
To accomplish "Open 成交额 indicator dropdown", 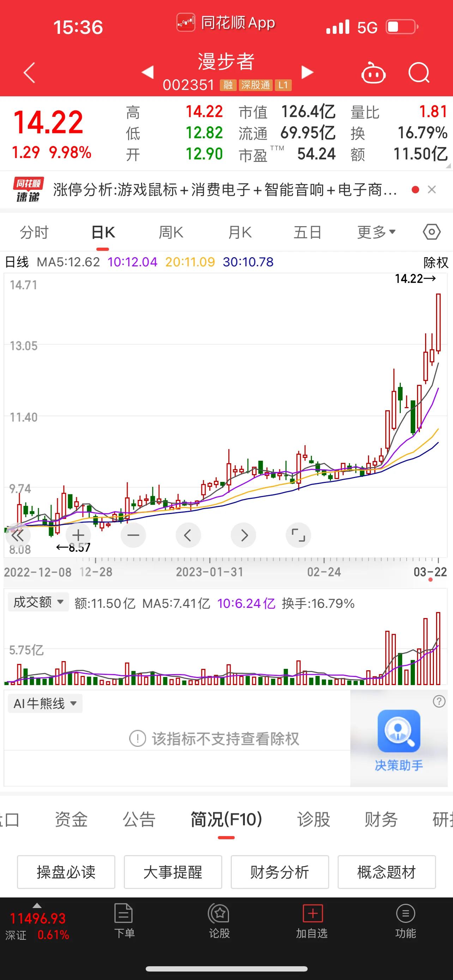I will (x=38, y=602).
